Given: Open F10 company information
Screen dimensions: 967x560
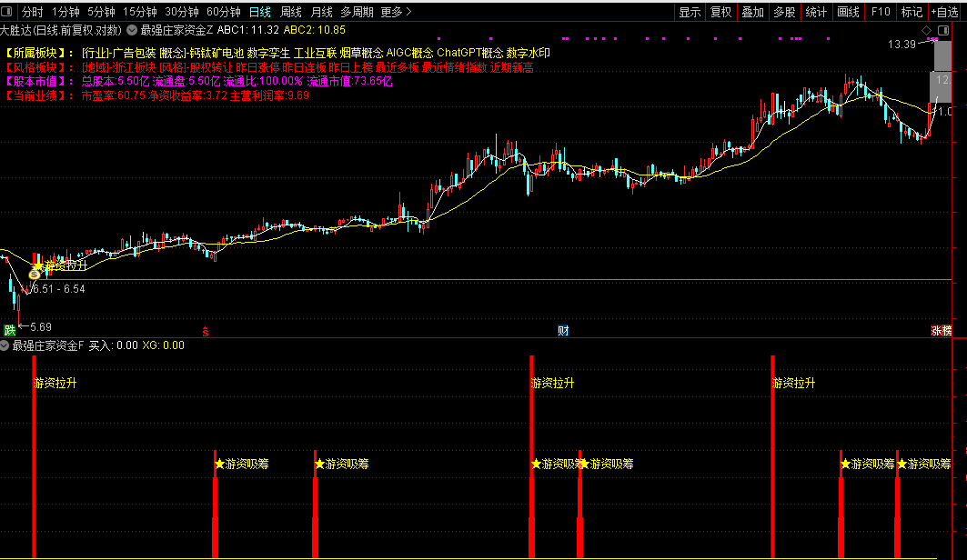Looking at the screenshot, I should pos(881,12).
